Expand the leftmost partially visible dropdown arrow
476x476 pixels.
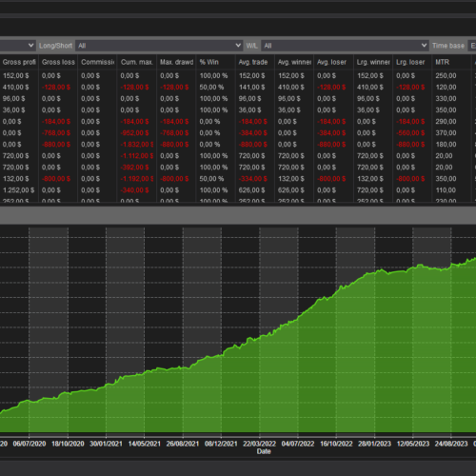tap(30, 46)
